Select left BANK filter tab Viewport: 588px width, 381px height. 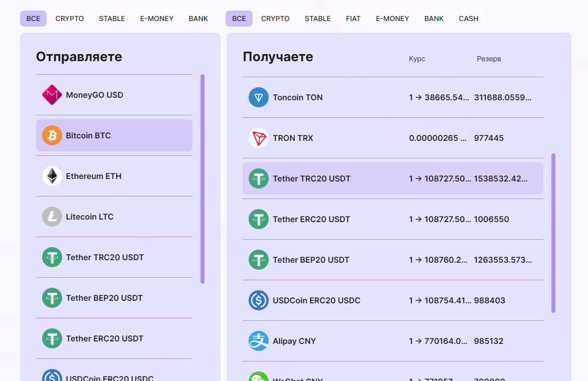pos(199,19)
